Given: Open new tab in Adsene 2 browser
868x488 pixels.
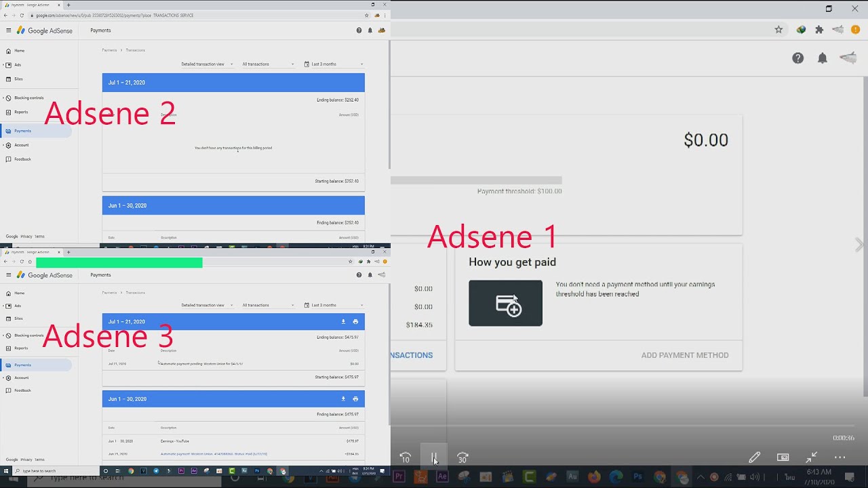Looking at the screenshot, I should point(68,5).
